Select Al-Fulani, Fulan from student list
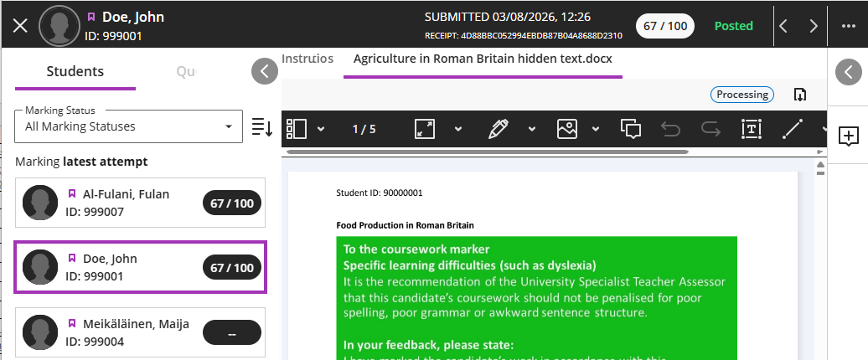 [140, 203]
